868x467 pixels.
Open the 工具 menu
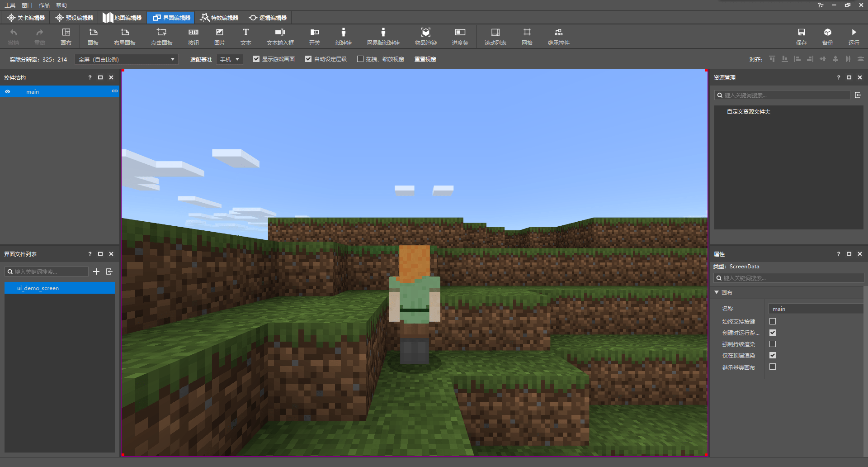tap(10, 5)
